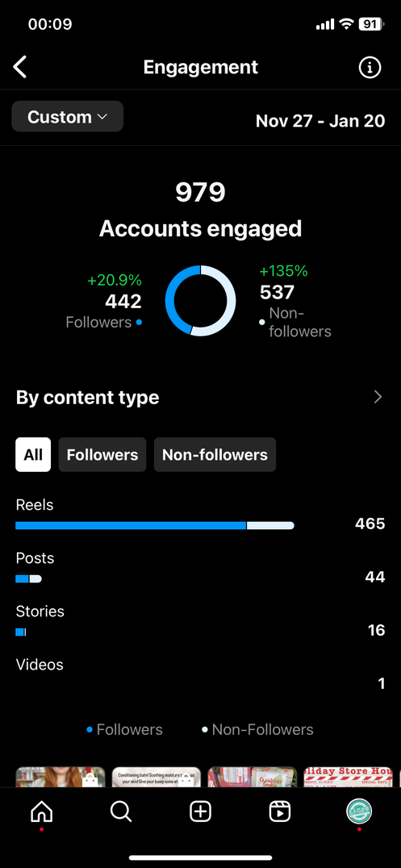
Task: Tap the Posts row label
Action: point(35,558)
